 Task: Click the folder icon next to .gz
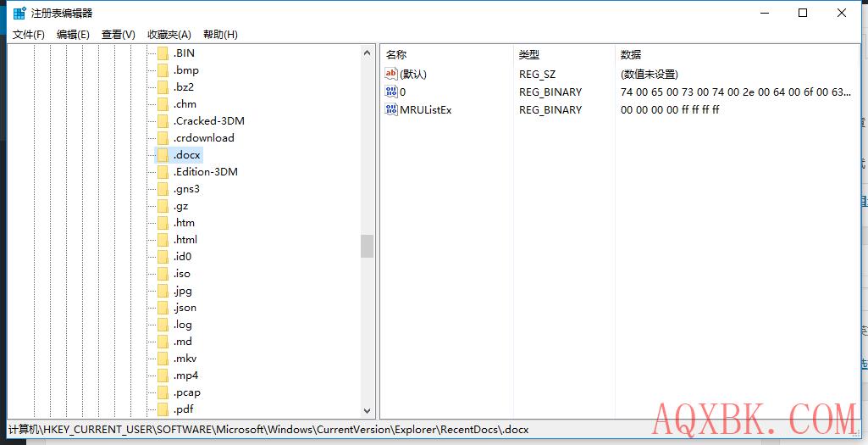(x=163, y=206)
